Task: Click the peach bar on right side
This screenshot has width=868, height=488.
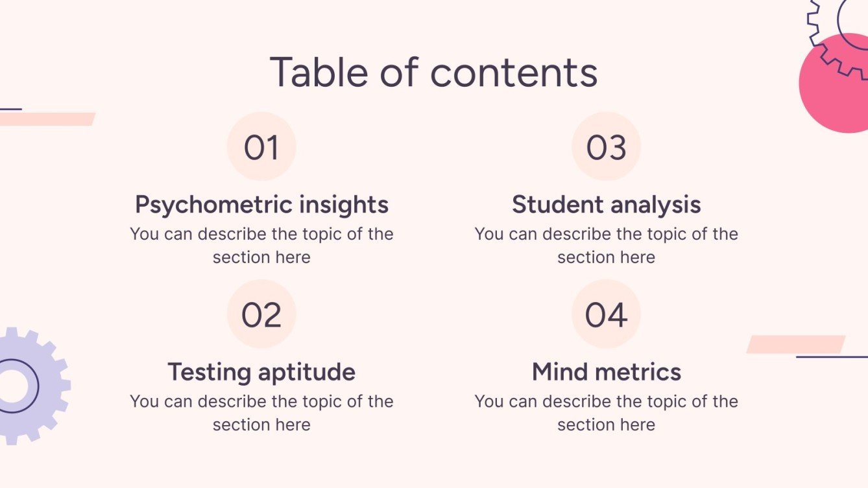Action: 795,344
